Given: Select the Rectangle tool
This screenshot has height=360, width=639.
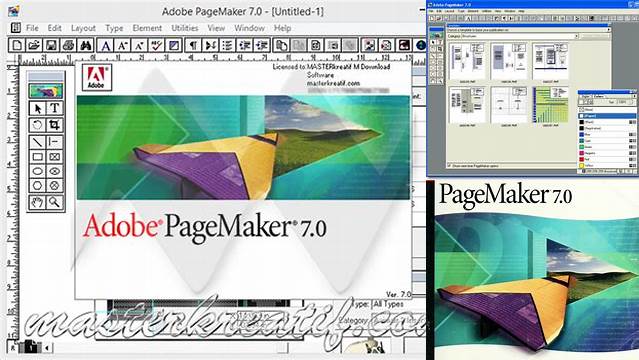Looking at the screenshot, I should 37,157.
